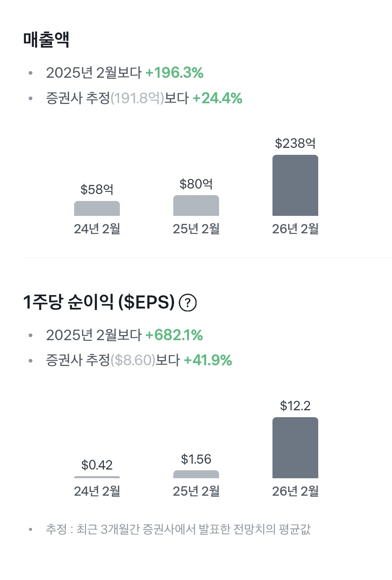The image size is (392, 580).
Task: Click the $0.42 EPS value label
Action: coord(97,465)
